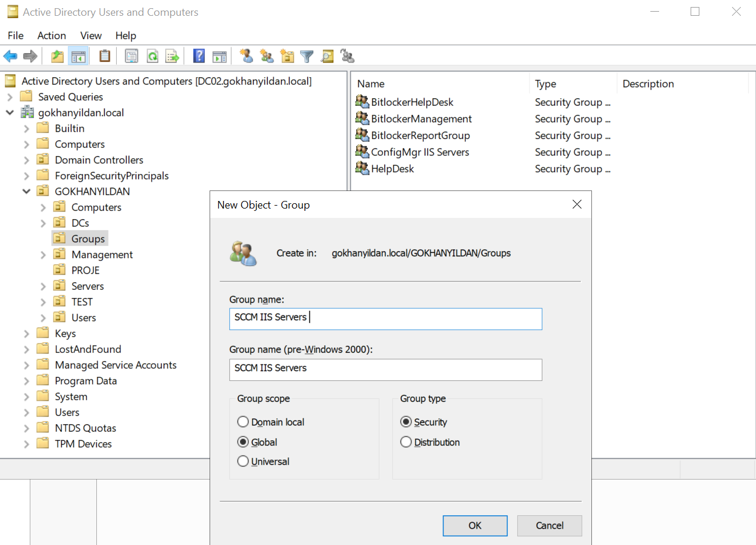
Task: Open the Action menu
Action: 51,36
